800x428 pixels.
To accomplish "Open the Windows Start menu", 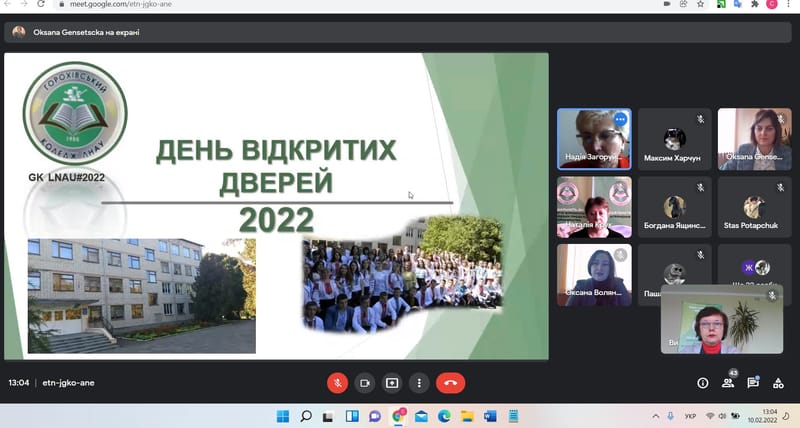I will pyautogui.click(x=283, y=416).
